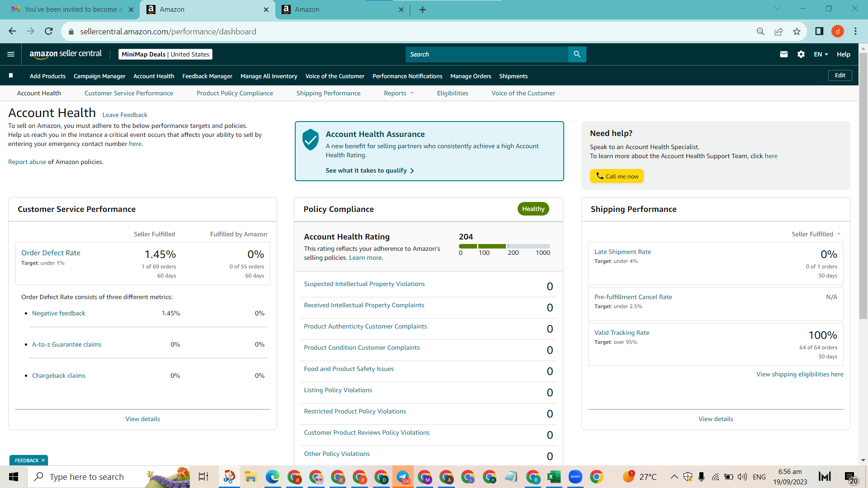Viewport: 868px width, 488px height.
Task: Open the EN language dropdown
Action: coord(821,54)
